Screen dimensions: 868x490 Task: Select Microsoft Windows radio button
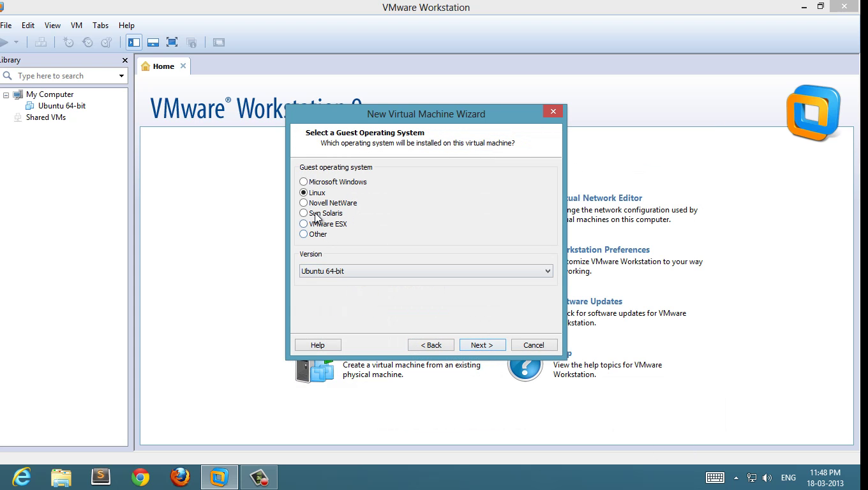pos(304,182)
